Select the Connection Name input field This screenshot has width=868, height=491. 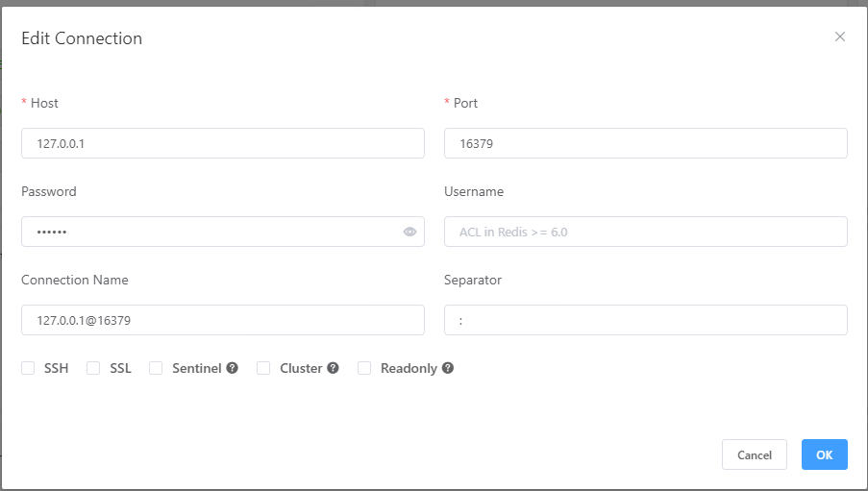(x=222, y=320)
